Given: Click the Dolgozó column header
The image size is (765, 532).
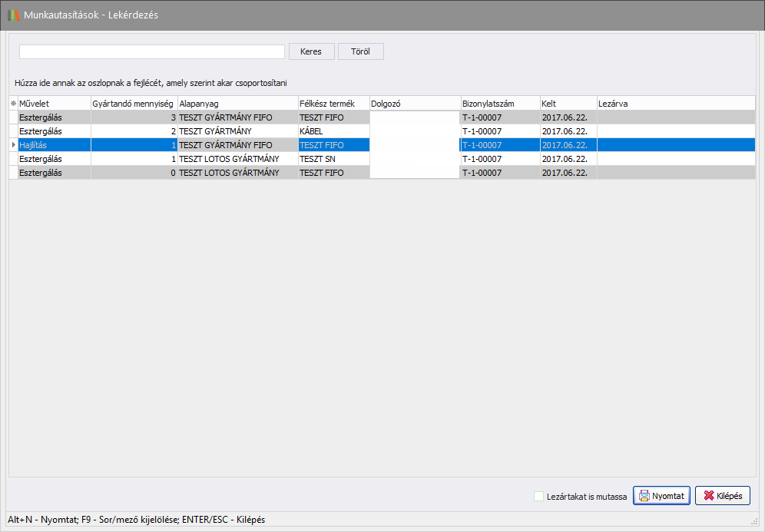Looking at the screenshot, I should (414, 103).
